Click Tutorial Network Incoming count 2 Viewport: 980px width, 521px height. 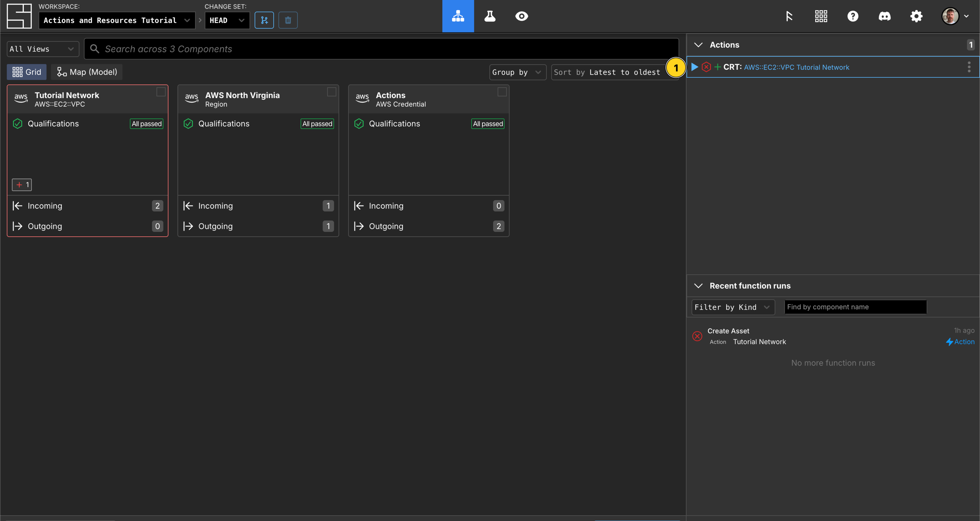(x=157, y=206)
